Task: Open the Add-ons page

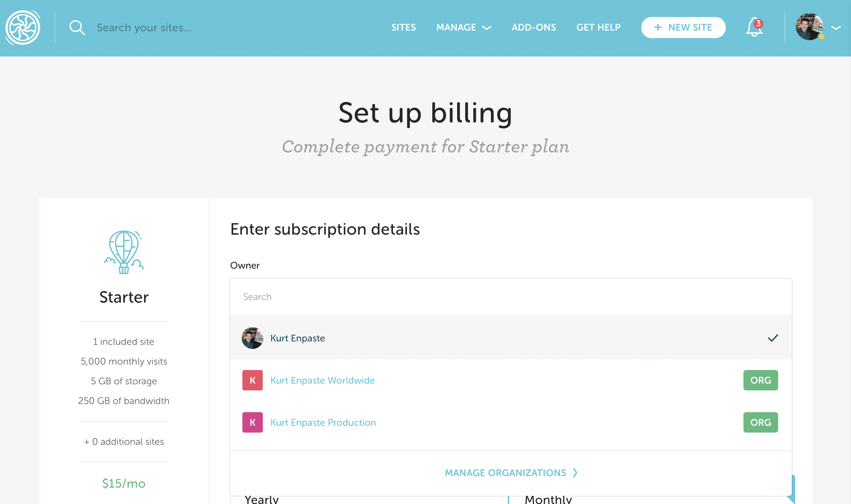Action: [x=534, y=28]
